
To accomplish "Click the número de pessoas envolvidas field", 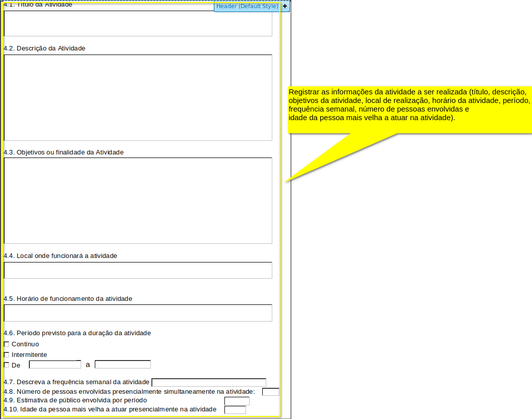I will [x=271, y=392].
